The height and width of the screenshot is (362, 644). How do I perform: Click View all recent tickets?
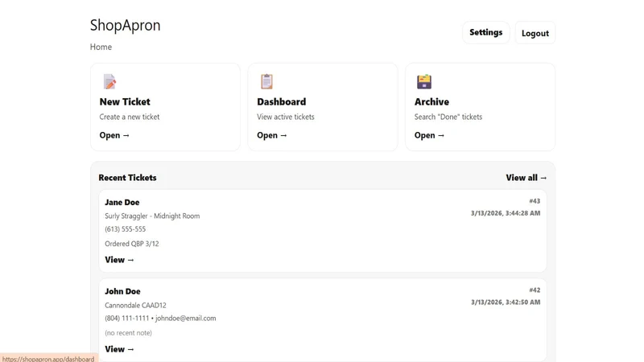point(526,178)
